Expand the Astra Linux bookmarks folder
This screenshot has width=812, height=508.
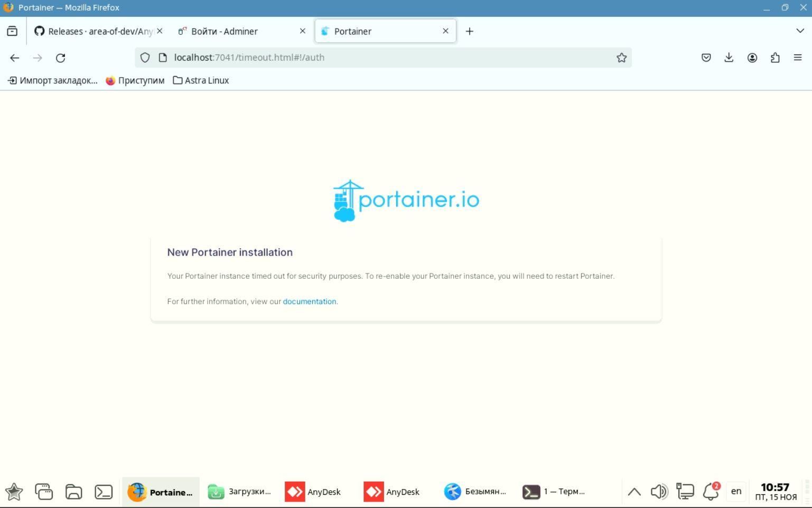201,80
